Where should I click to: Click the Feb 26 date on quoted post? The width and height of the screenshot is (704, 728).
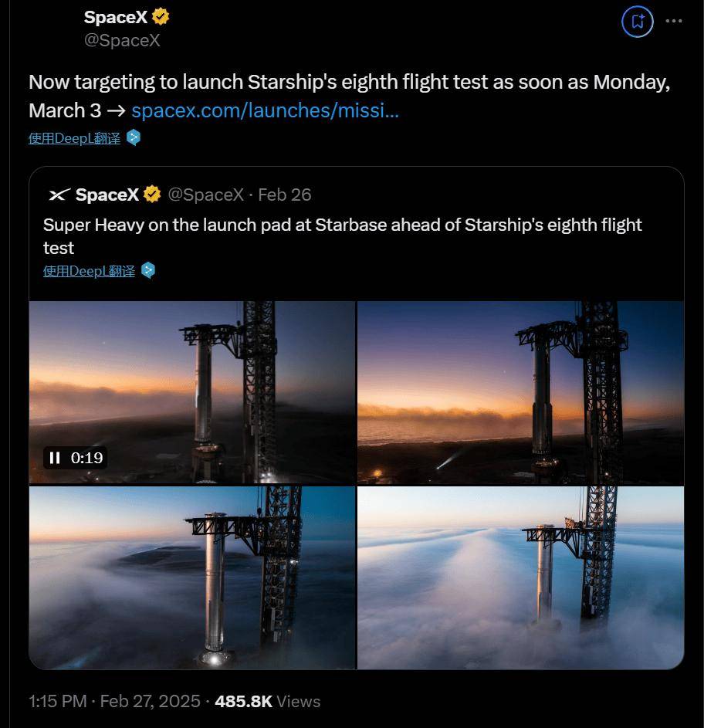coord(284,195)
